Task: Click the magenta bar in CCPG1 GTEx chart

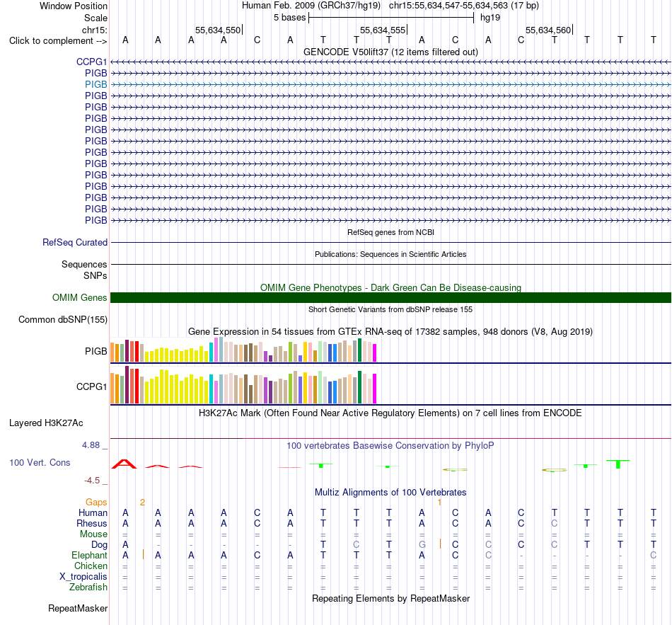Action: coord(375,389)
